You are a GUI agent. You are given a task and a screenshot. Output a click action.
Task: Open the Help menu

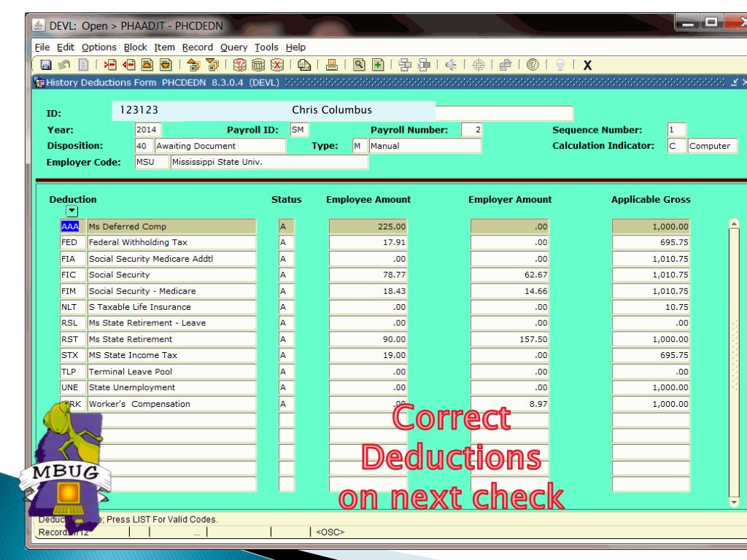click(295, 47)
